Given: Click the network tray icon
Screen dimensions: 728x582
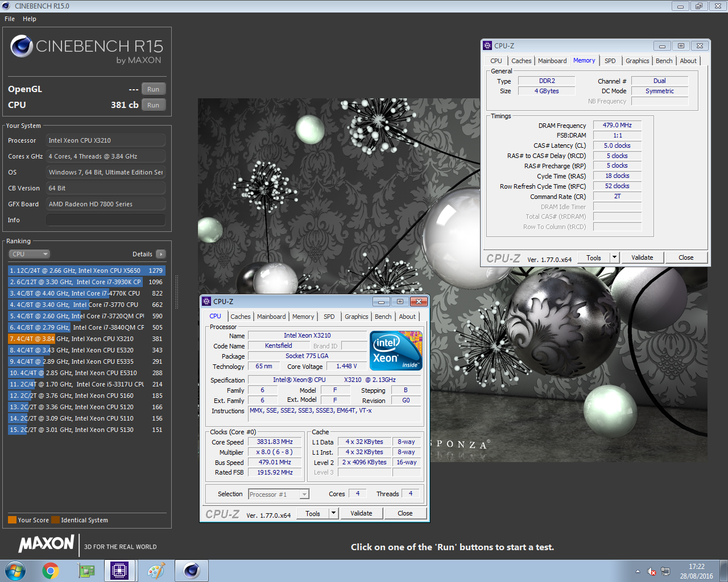Looking at the screenshot, I should 665,572.
